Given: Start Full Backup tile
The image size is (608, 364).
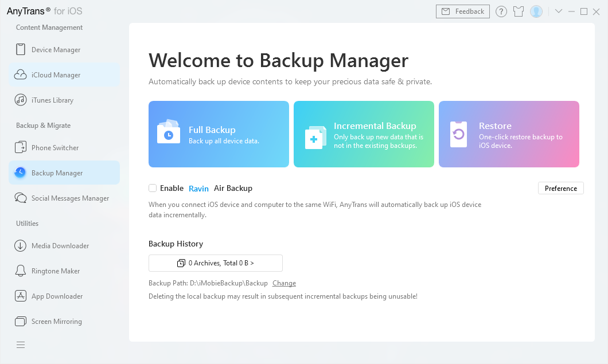Looking at the screenshot, I should click(x=219, y=134).
